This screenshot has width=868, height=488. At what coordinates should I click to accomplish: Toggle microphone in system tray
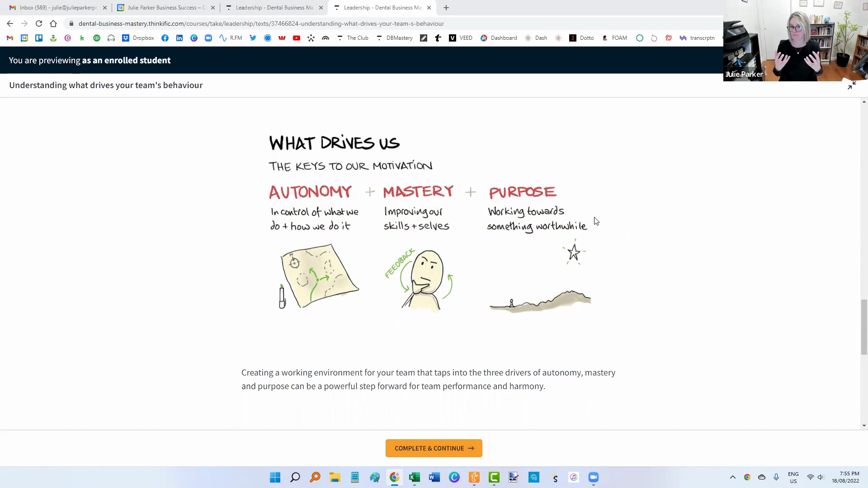(776, 477)
